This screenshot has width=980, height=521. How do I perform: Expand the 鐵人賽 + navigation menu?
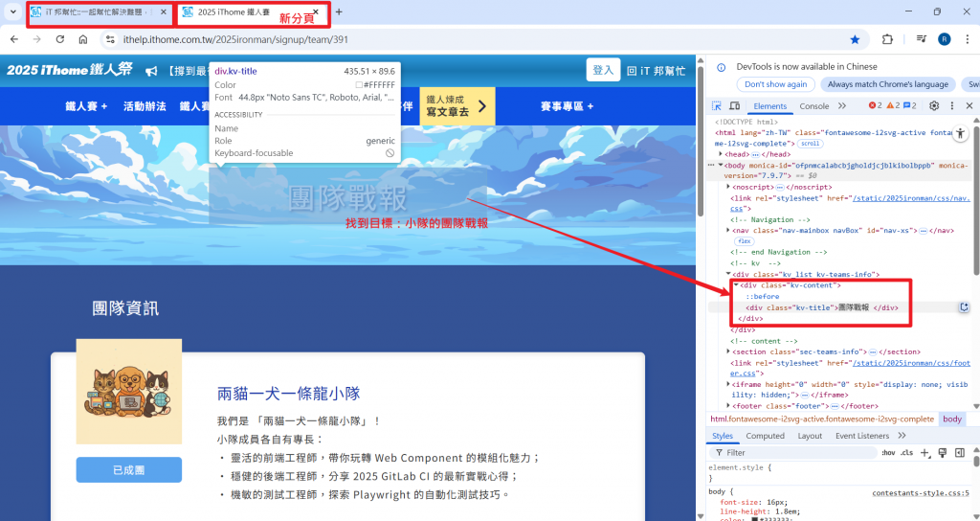point(86,106)
